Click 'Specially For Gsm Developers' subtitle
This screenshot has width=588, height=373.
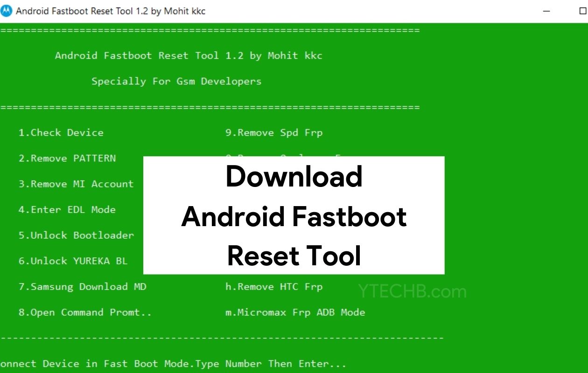point(176,82)
